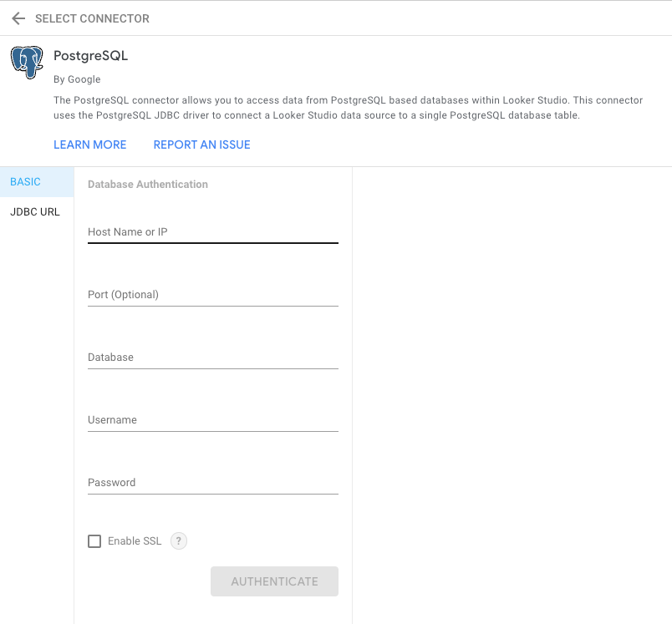672x624 pixels.
Task: Click the Username text field
Action: 212,420
